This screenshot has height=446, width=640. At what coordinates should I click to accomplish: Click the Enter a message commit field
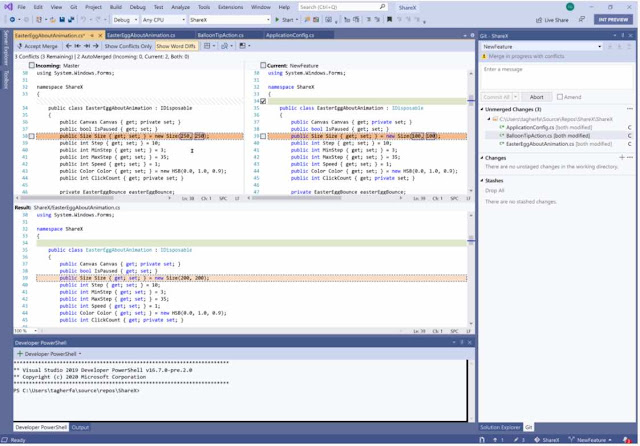(x=557, y=77)
